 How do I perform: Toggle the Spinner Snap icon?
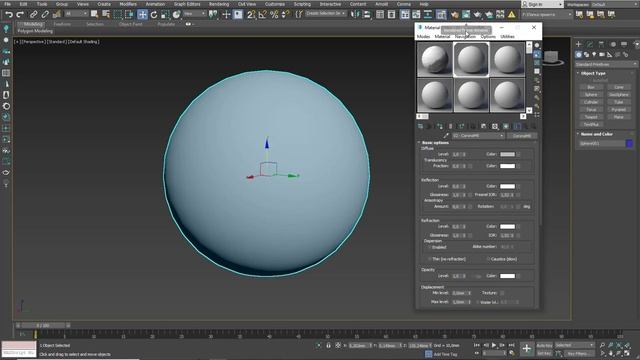click(285, 15)
